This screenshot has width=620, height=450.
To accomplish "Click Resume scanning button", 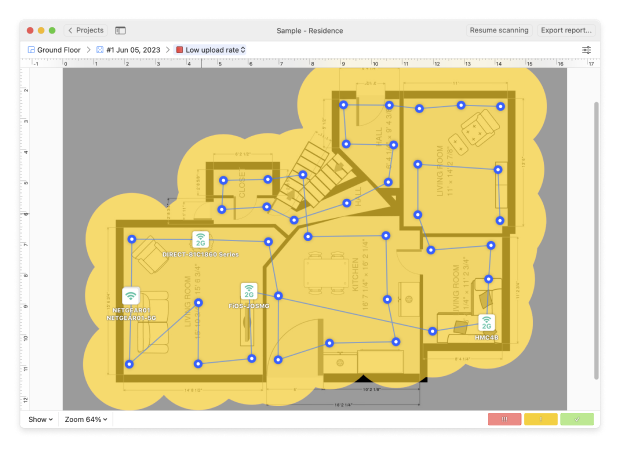I will coord(499,30).
